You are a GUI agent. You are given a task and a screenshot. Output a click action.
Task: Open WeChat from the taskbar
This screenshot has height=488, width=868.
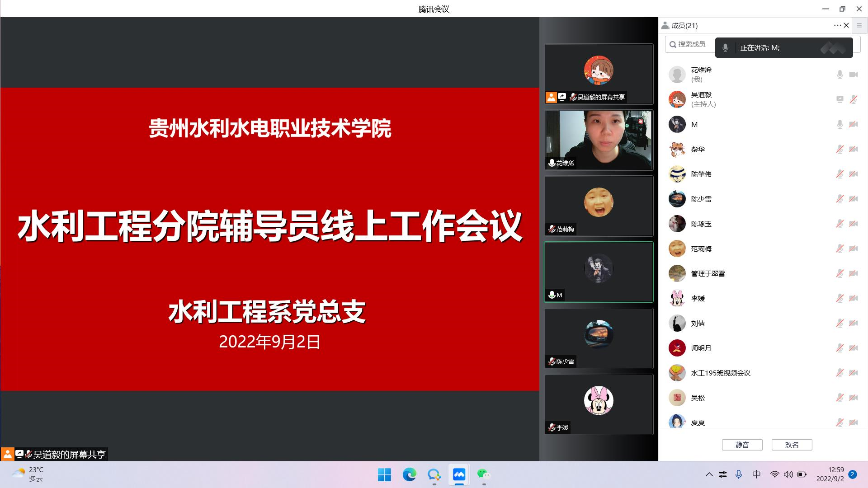(x=484, y=474)
